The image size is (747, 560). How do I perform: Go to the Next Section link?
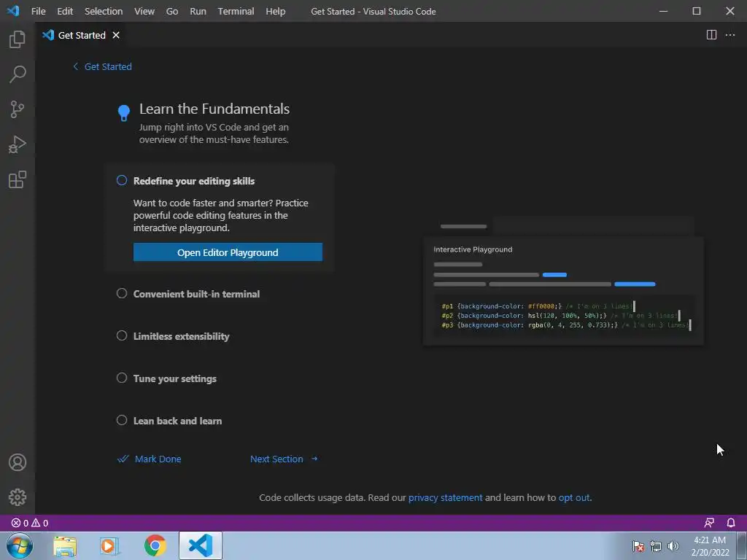click(284, 459)
